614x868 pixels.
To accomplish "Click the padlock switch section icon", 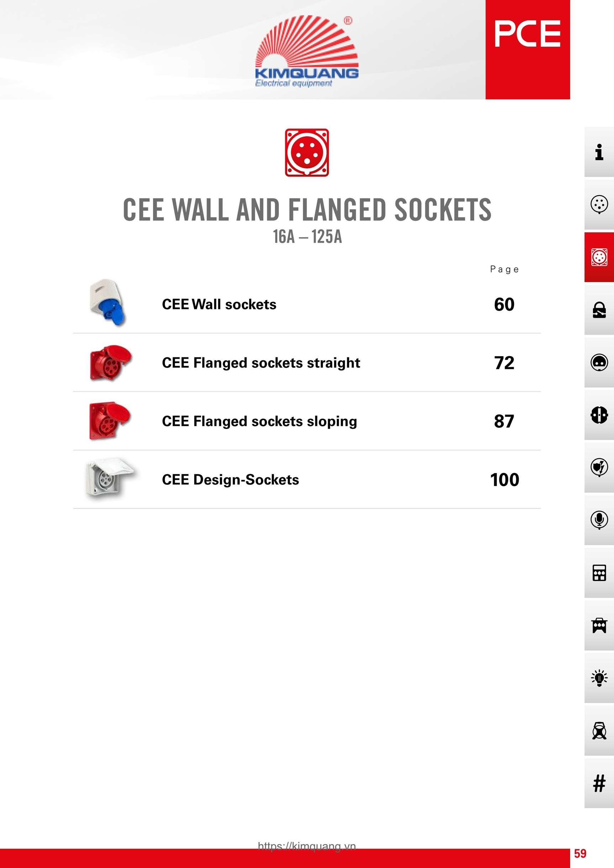I will click(599, 310).
